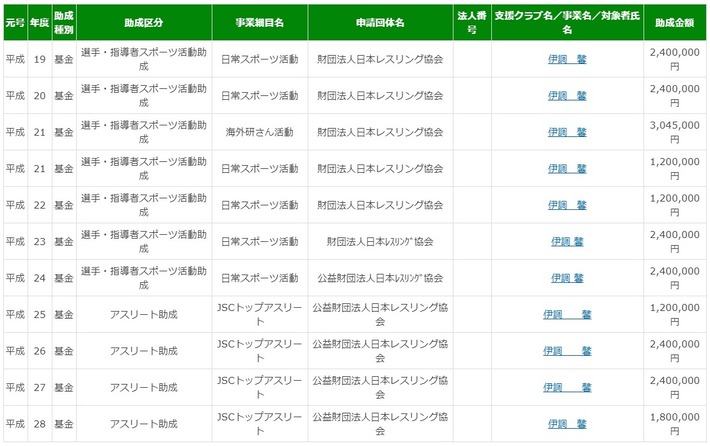The height and width of the screenshot is (446, 710).
Task: Select the year 20 cell
Action: (x=39, y=96)
